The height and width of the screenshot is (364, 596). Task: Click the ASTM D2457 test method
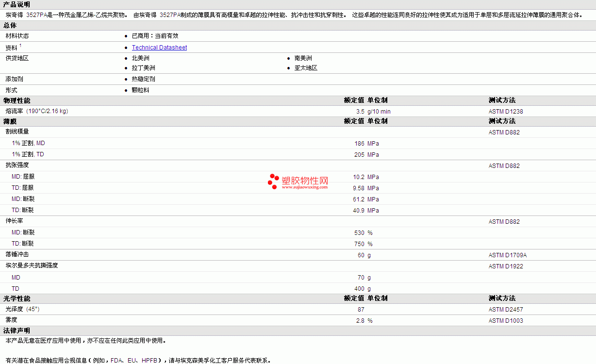click(x=506, y=310)
